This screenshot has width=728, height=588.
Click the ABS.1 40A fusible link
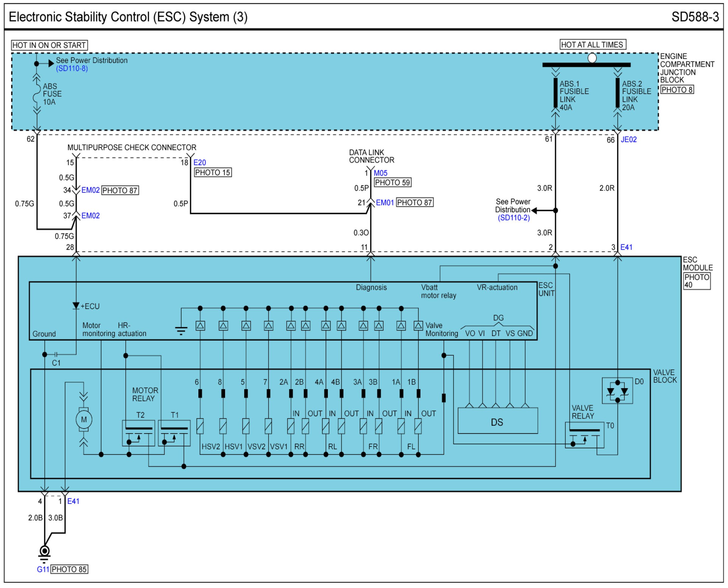pyautogui.click(x=555, y=92)
